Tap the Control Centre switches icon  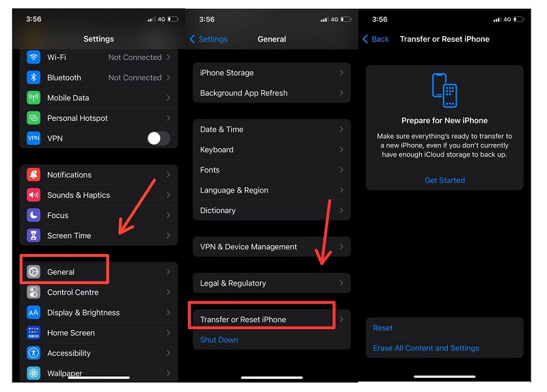click(x=34, y=292)
